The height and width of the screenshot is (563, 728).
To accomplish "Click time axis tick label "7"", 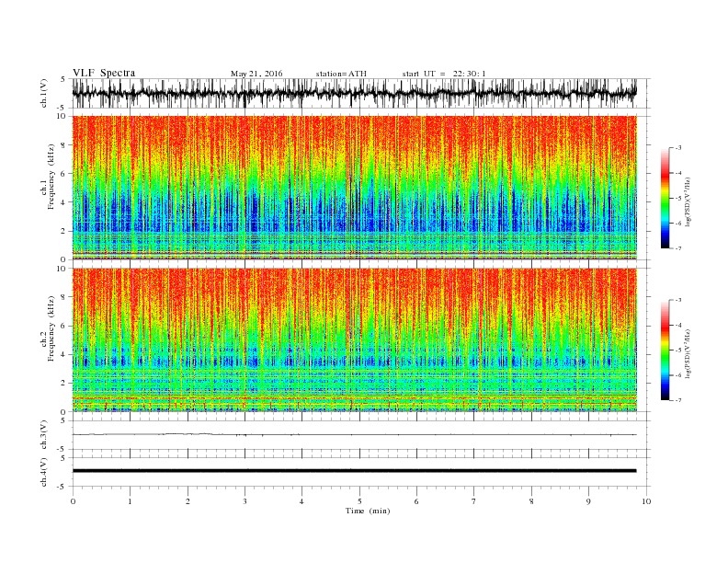I will pyautogui.click(x=474, y=501).
